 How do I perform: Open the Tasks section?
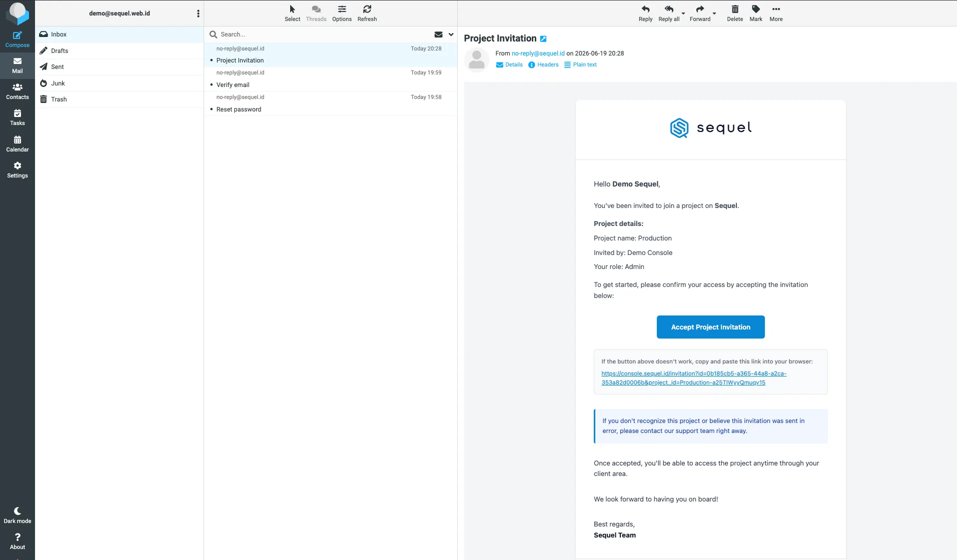coord(18,117)
